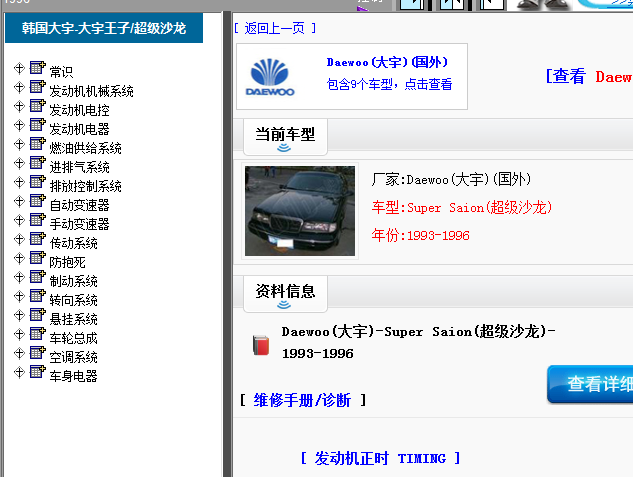
Task: Click the book icon beside 排放控制系统
Action: 38,182
